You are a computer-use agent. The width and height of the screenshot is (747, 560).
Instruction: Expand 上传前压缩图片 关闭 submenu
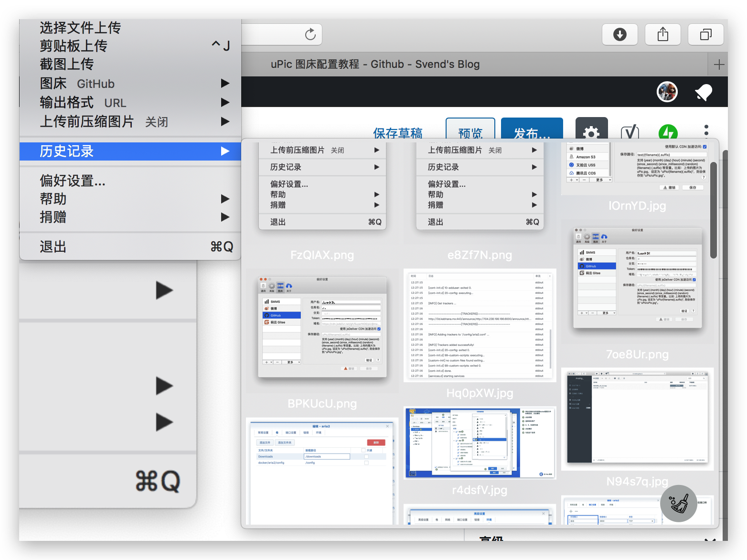click(x=130, y=122)
